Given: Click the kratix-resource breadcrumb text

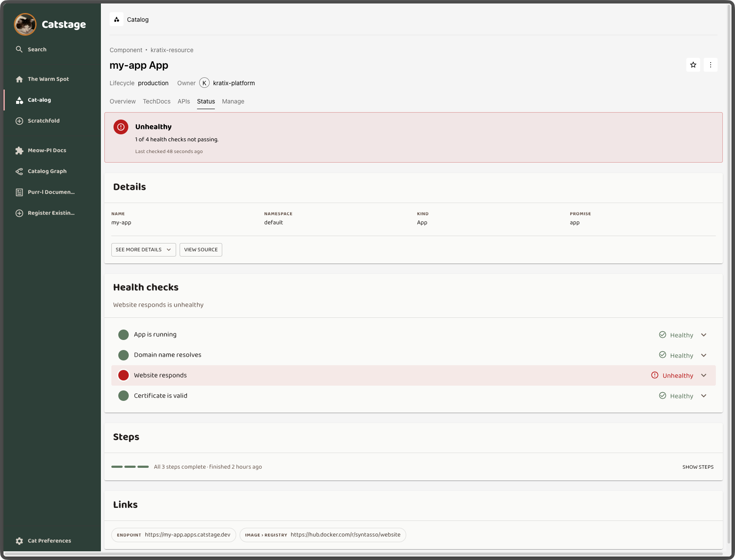Looking at the screenshot, I should (x=172, y=50).
